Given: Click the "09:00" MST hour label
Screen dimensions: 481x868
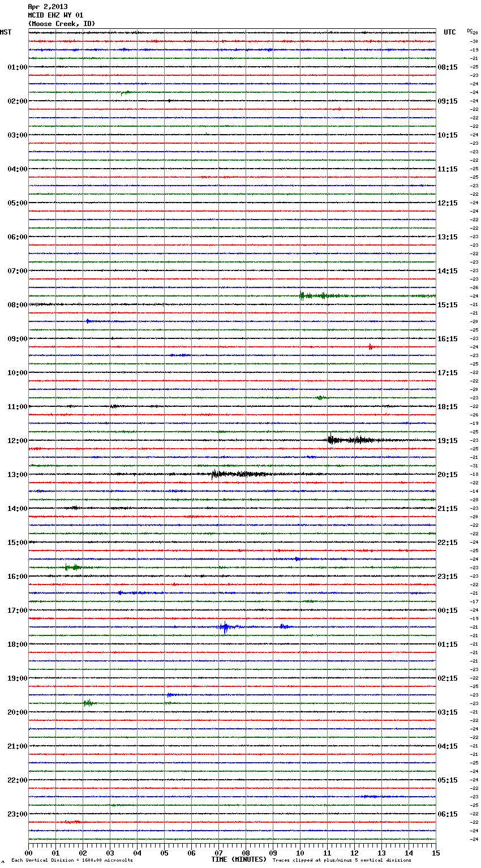Looking at the screenshot, I should click(x=17, y=339).
